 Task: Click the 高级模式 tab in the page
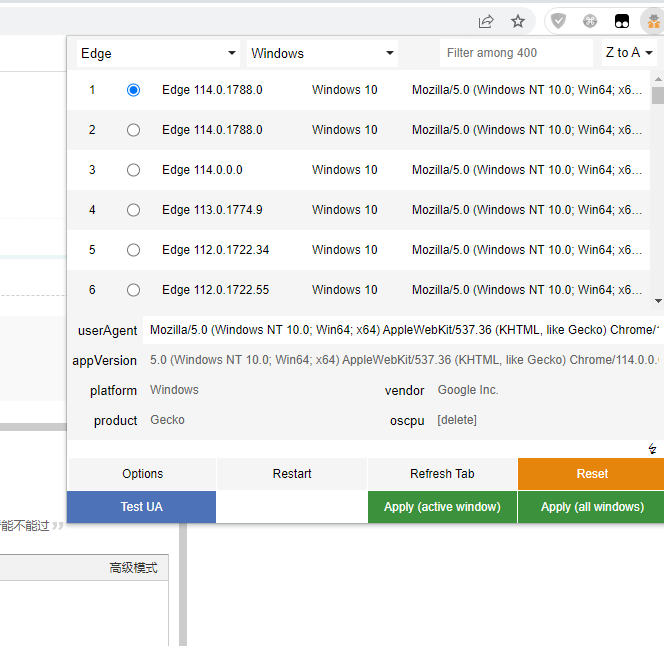point(133,568)
